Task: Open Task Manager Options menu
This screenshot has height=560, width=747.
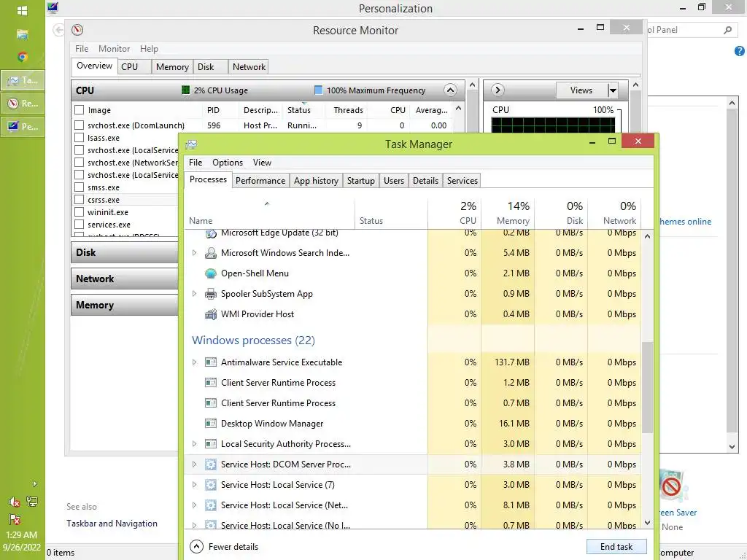Action: coord(228,163)
